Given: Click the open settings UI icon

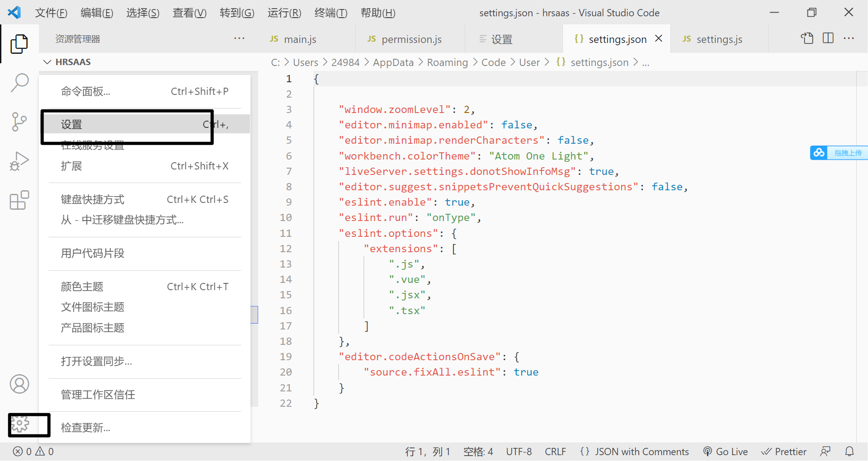Looking at the screenshot, I should [807, 38].
